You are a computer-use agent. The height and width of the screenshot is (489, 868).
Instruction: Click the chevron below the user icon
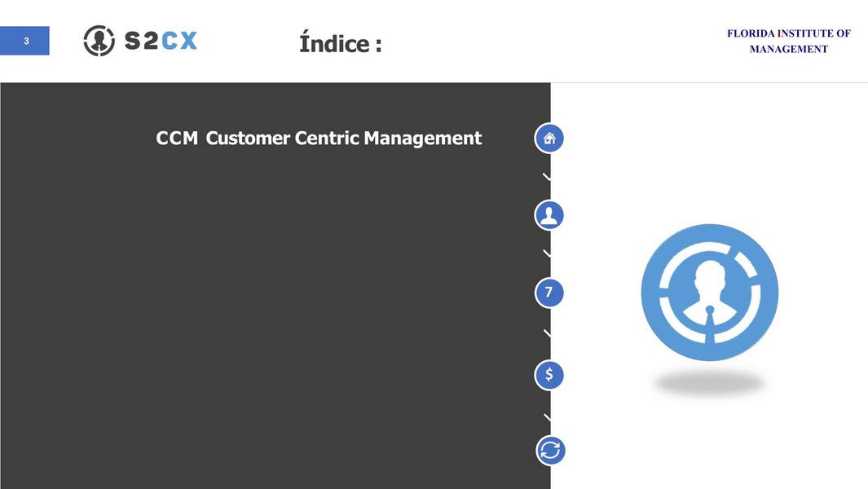(547, 254)
